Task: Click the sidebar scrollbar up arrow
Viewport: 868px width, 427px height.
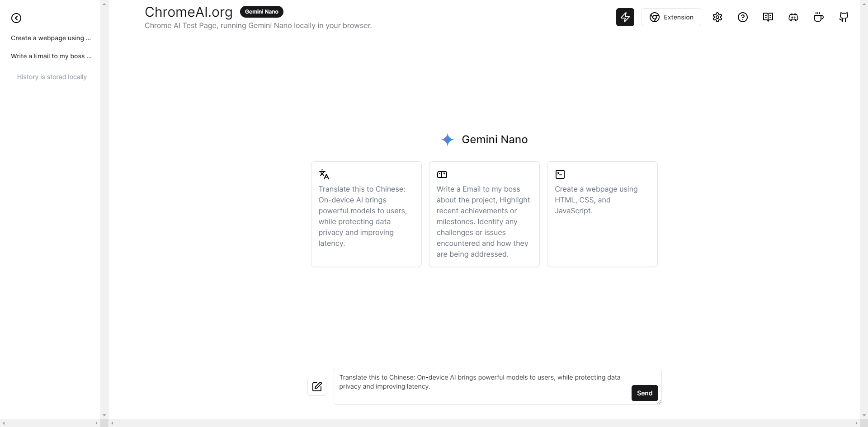Action: (x=104, y=4)
